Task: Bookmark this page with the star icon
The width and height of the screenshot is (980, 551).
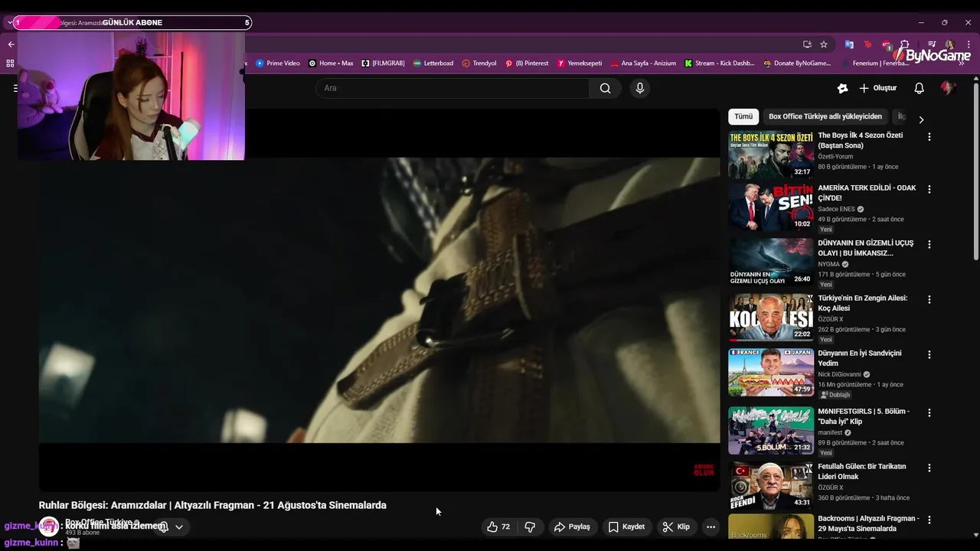Action: (x=824, y=44)
